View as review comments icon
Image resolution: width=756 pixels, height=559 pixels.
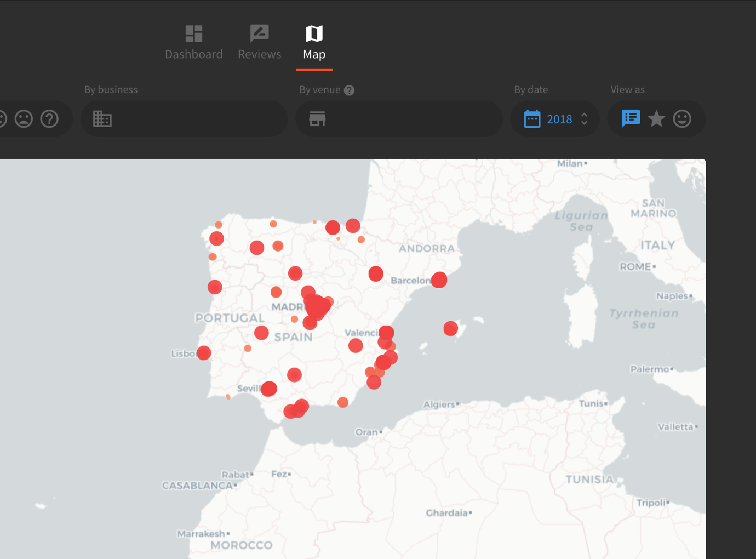631,118
